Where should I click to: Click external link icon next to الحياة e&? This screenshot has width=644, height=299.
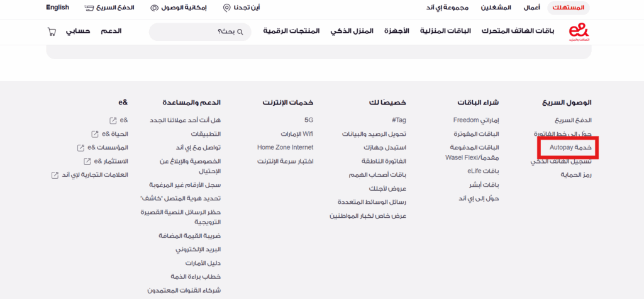tap(95, 134)
